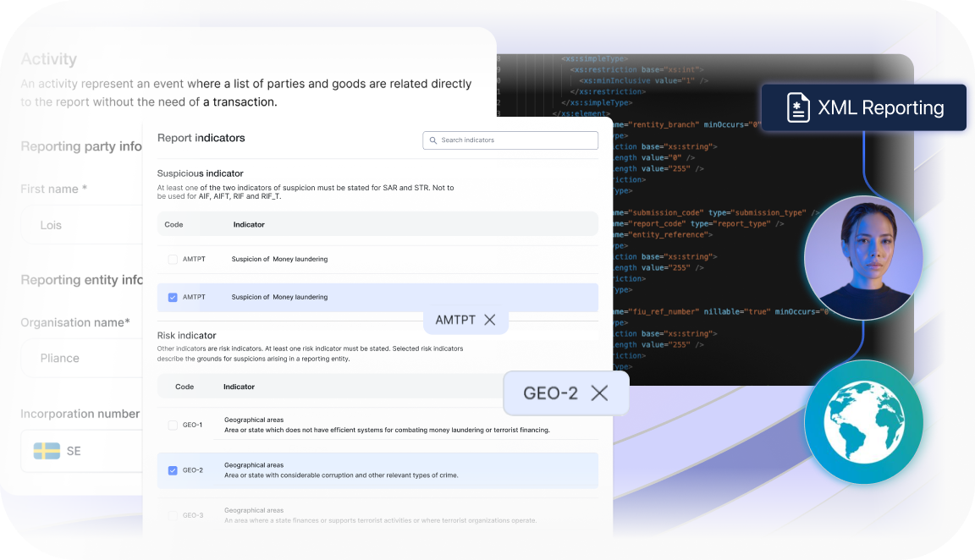Select the GEO-2 considerable corruption description text
This screenshot has width=975, height=560.
341,475
